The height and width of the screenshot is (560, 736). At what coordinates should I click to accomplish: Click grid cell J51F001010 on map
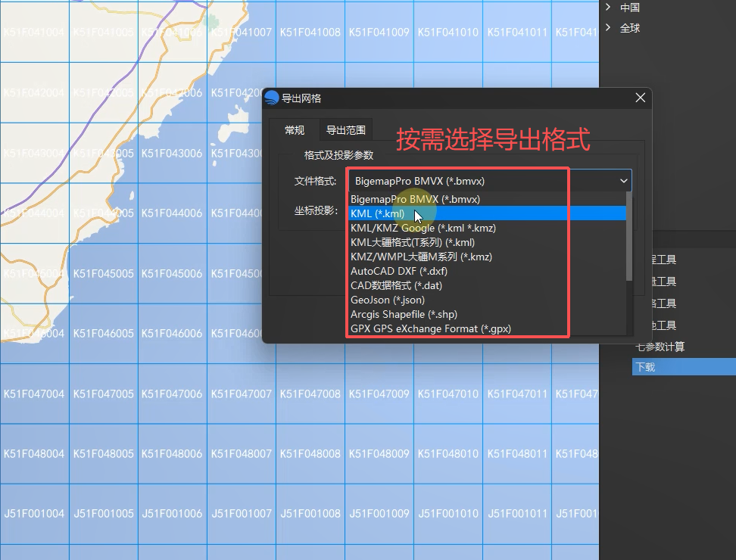tap(448, 514)
